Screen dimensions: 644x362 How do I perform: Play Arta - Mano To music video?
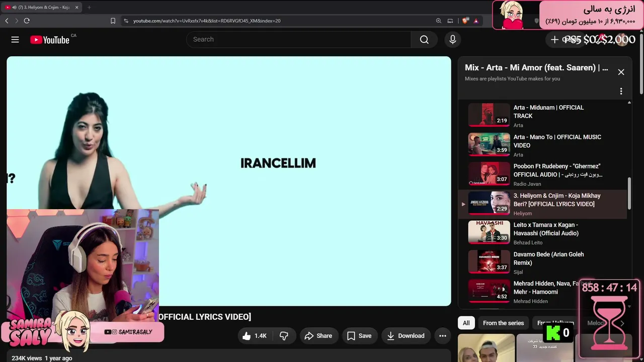coord(543,145)
